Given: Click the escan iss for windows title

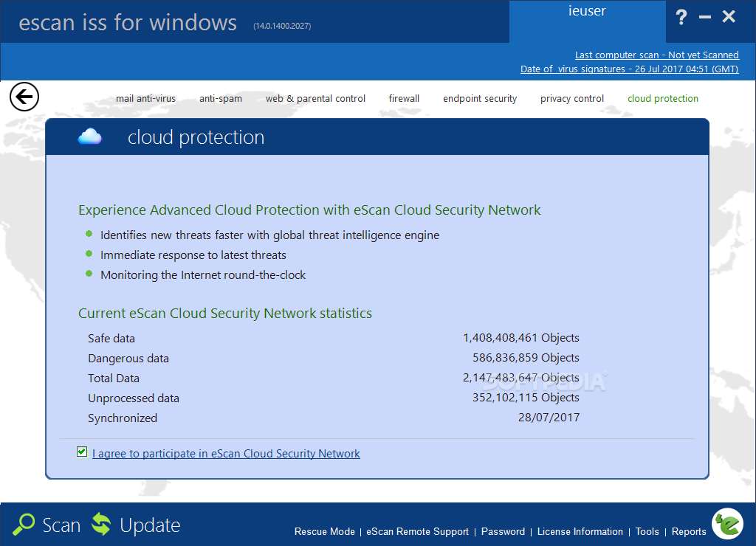Looking at the screenshot, I should 128,22.
